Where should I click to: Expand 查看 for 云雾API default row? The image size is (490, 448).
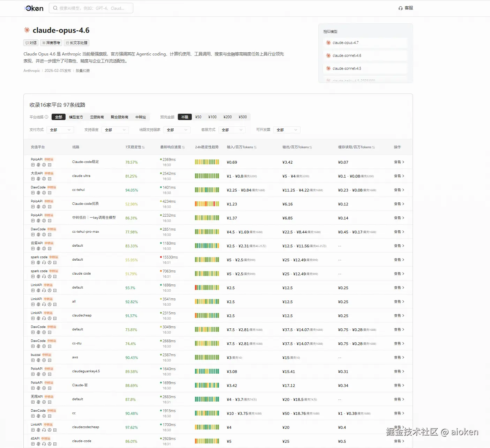pyautogui.click(x=399, y=246)
